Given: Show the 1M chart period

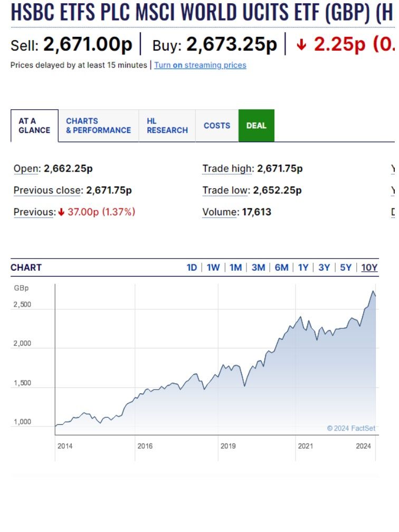Looking at the screenshot, I should (x=235, y=268).
